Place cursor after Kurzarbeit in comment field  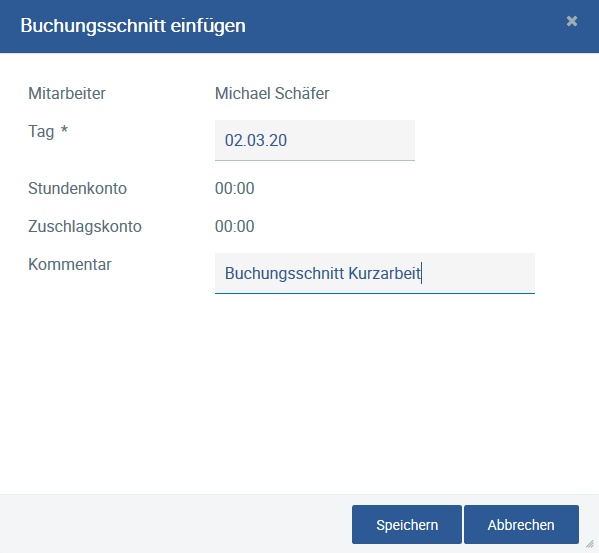click(421, 273)
